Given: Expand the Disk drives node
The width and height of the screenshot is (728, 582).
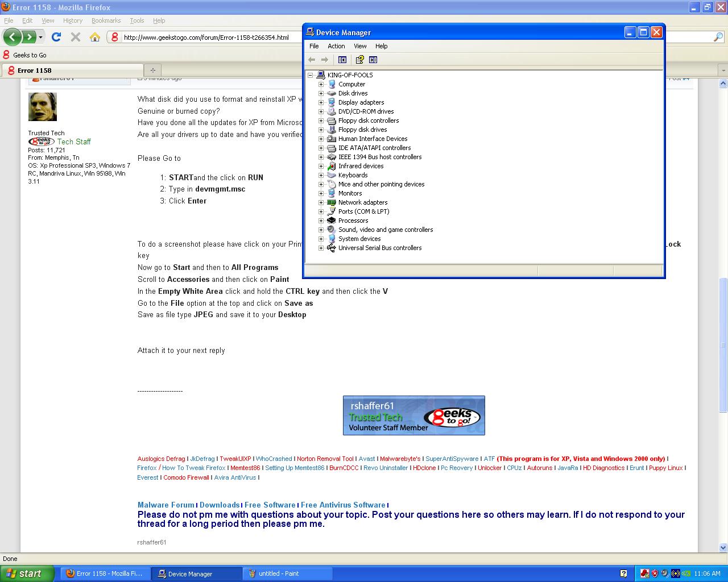Looking at the screenshot, I should click(321, 93).
